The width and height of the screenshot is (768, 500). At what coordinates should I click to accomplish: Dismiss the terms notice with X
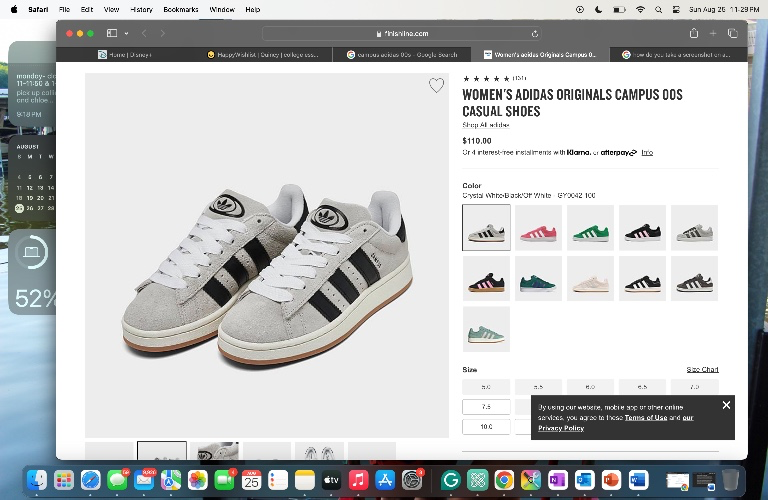pyautogui.click(x=726, y=405)
